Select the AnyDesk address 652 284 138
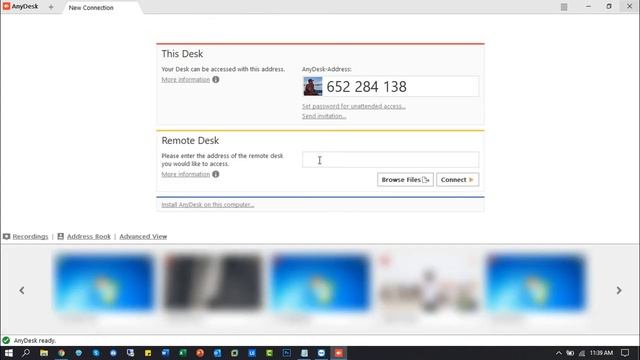Image resolution: width=640 pixels, height=360 pixels. pyautogui.click(x=367, y=87)
